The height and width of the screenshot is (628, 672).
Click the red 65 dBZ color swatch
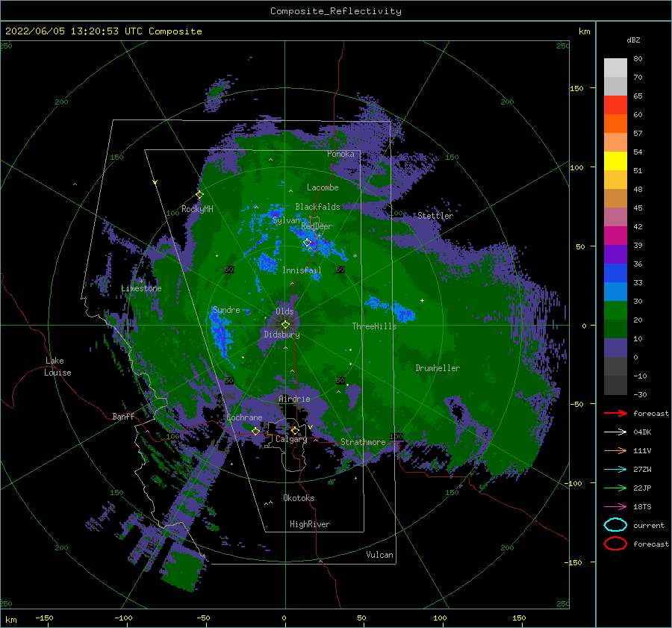click(615, 105)
